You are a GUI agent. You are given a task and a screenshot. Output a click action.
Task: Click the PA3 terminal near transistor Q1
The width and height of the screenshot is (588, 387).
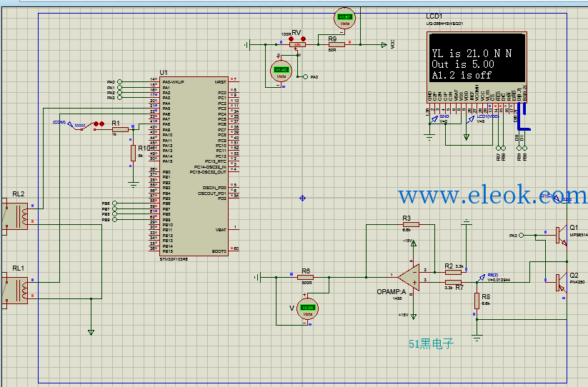tap(521, 236)
